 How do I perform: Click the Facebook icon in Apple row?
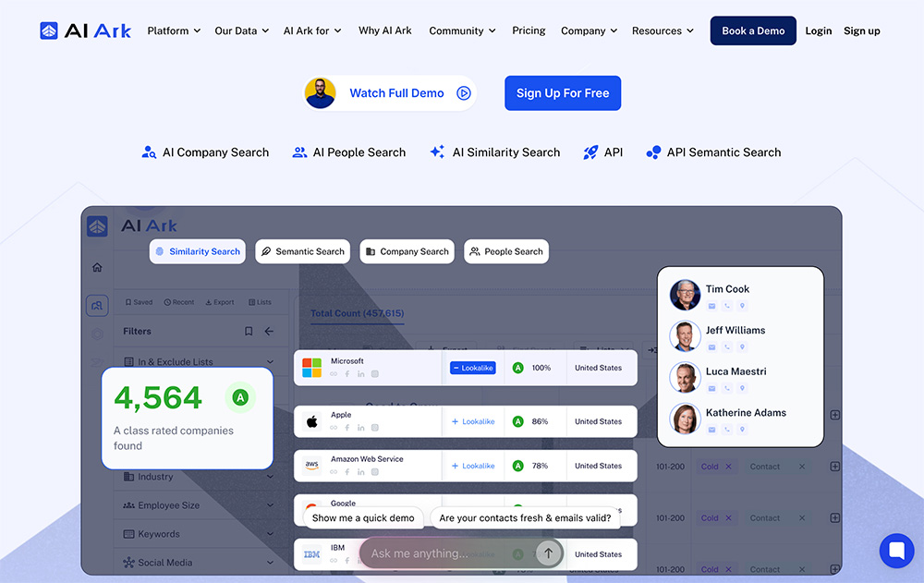[347, 428]
